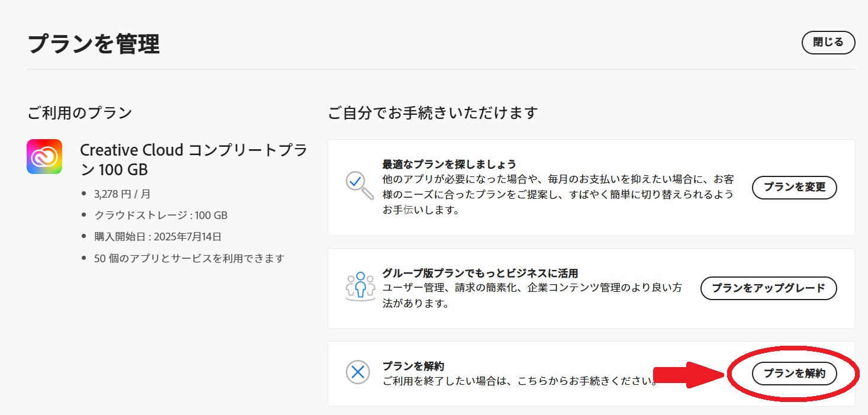
Task: Click the ご利用を終了したい場合は description text
Action: [x=520, y=380]
